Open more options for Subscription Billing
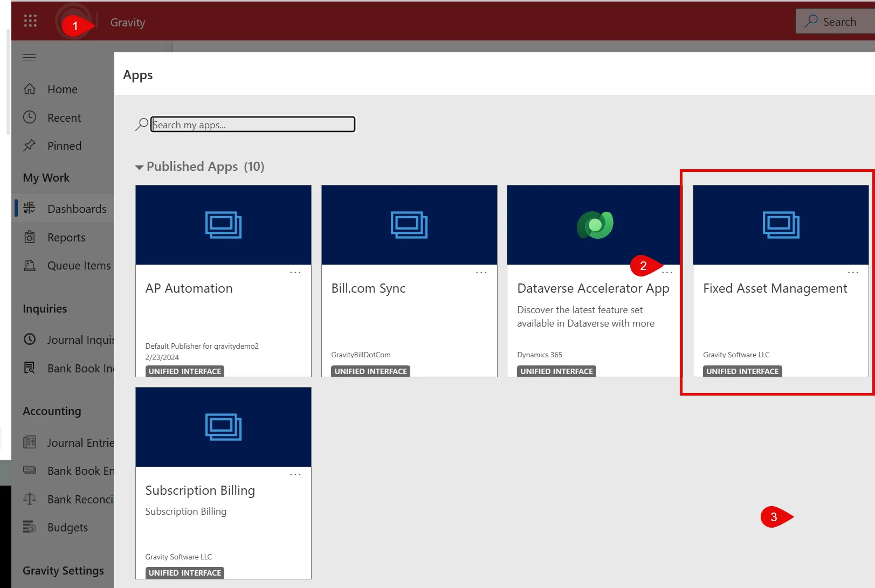 point(295,475)
